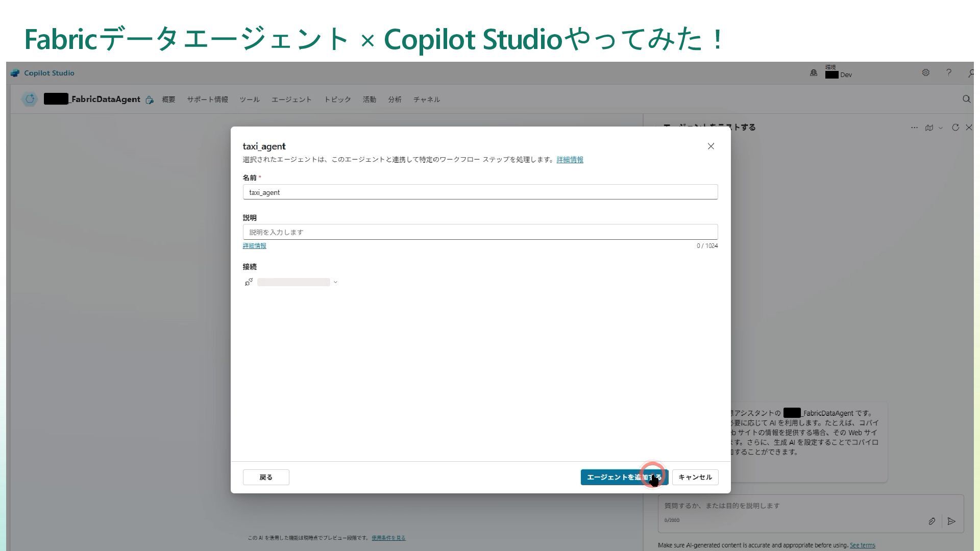The image size is (980, 551).
Task: Open the help question mark icon
Action: point(949,72)
